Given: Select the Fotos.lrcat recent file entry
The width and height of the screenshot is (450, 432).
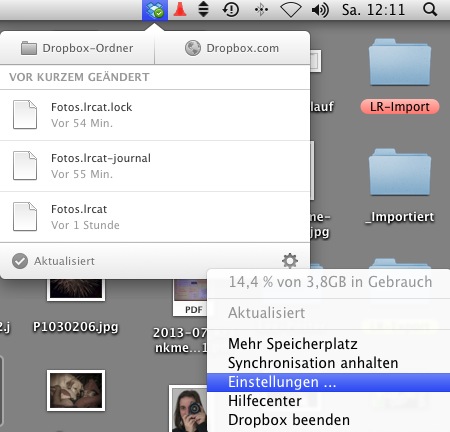Looking at the screenshot, I should point(155,217).
